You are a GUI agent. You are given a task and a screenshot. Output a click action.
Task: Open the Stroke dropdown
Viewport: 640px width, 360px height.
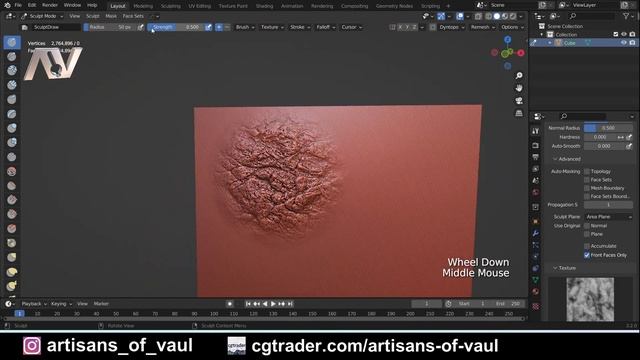[x=300, y=27]
